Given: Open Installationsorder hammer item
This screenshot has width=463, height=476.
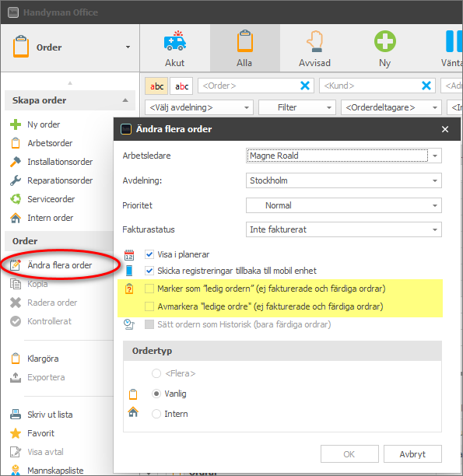Looking at the screenshot, I should click(x=51, y=162).
